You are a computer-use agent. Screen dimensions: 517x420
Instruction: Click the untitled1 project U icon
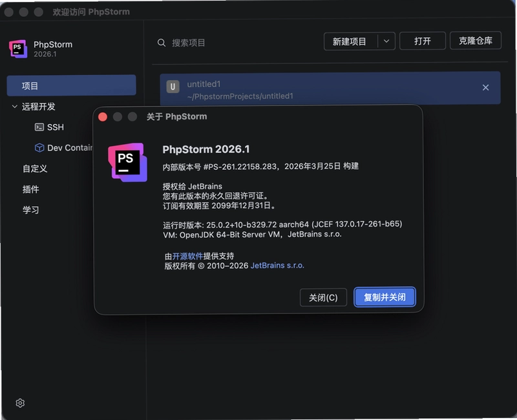tap(173, 87)
